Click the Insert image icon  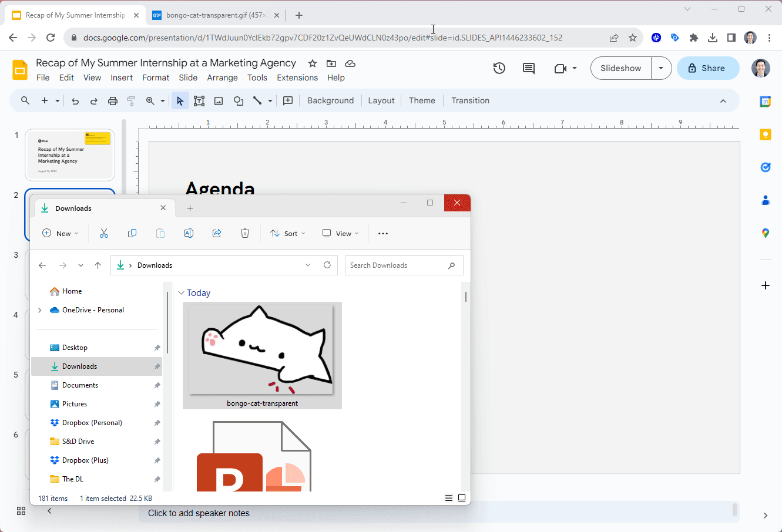point(219,101)
